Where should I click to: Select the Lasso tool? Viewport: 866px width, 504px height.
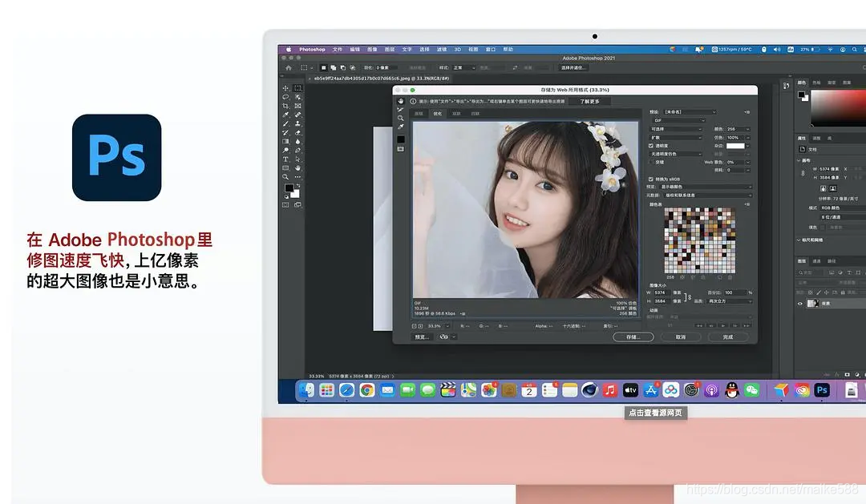pyautogui.click(x=285, y=97)
